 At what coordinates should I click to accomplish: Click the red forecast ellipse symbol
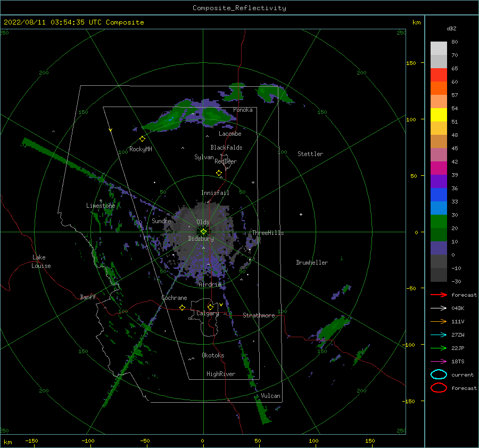point(439,388)
